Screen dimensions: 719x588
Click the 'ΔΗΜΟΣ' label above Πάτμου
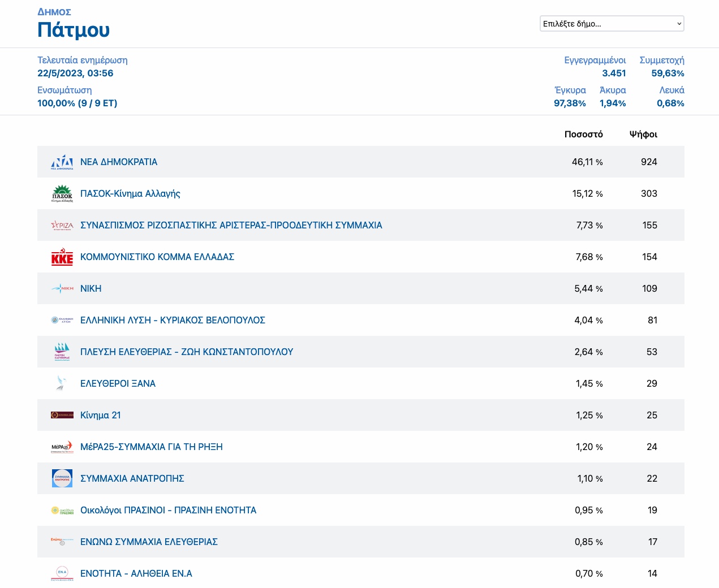point(54,12)
